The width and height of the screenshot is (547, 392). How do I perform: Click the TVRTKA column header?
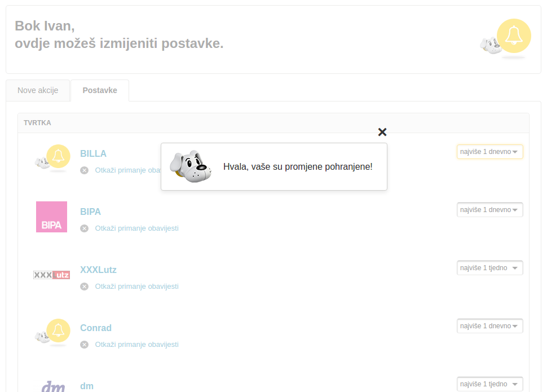tap(37, 123)
